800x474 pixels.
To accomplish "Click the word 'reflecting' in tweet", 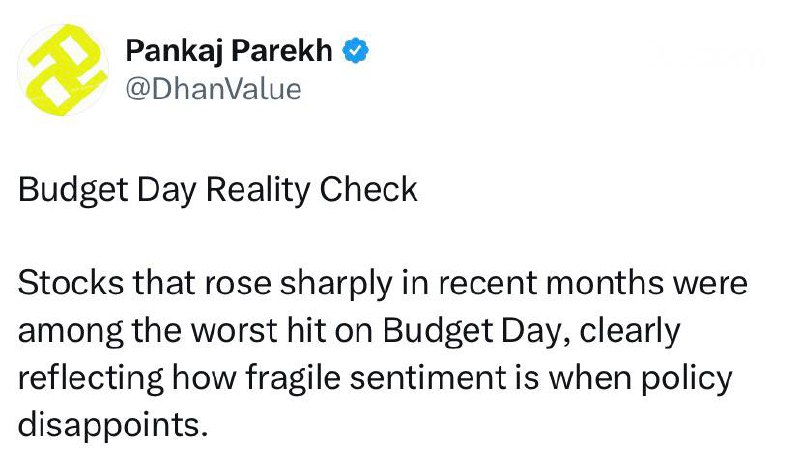I will pyautogui.click(x=91, y=379).
